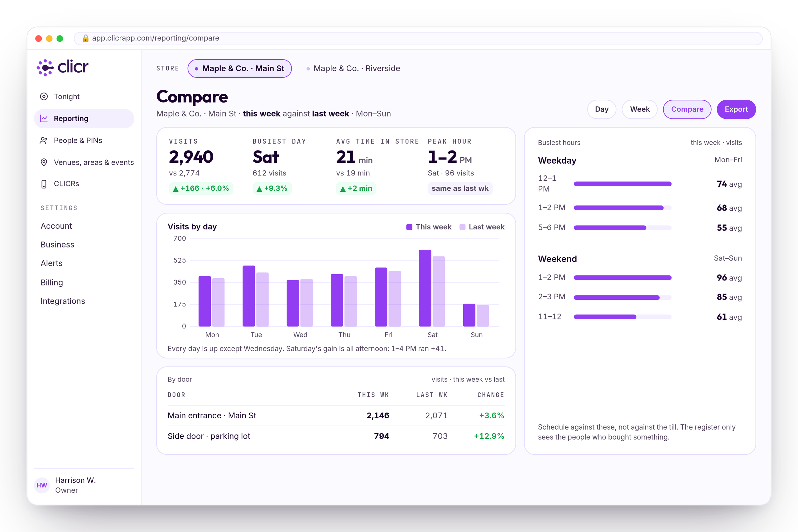Click the CLICRs device icon
Screen dimensions: 798x532
coord(44,184)
